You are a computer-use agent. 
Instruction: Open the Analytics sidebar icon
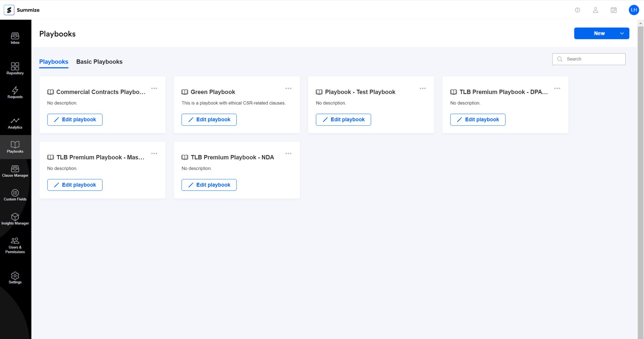[15, 123]
